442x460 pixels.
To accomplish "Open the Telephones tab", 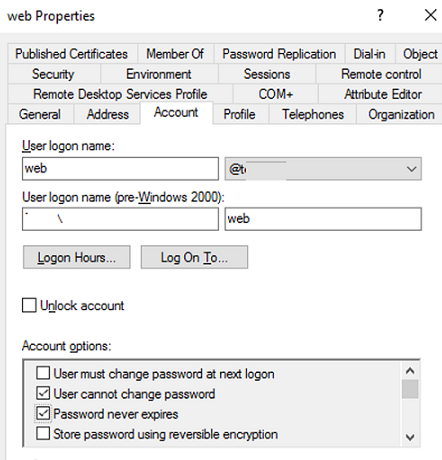I will [313, 114].
